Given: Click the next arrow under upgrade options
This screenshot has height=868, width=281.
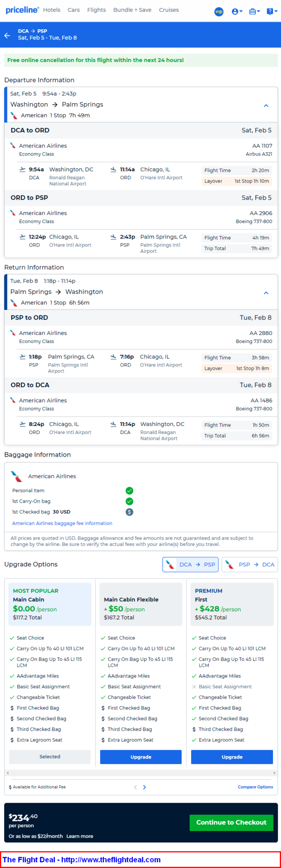Looking at the screenshot, I should (x=144, y=787).
